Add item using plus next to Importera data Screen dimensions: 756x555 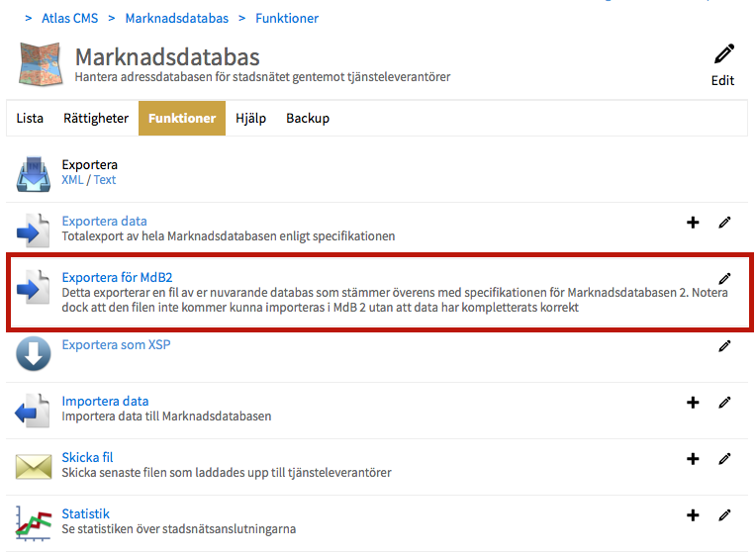[x=693, y=403]
